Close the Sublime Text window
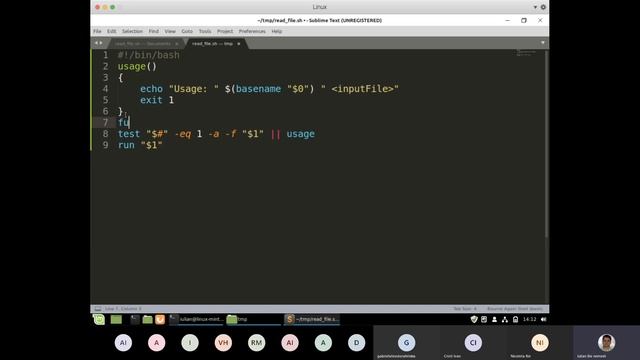640x360 pixels. 540,20
